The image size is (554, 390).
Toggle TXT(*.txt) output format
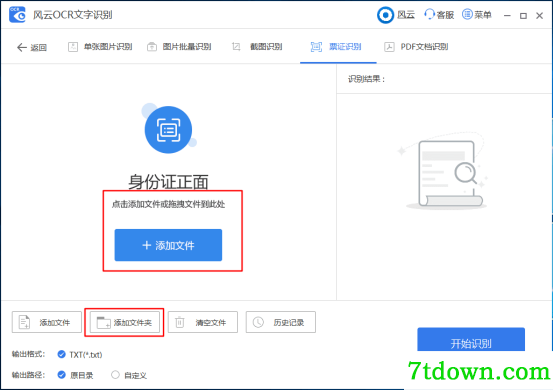(80, 354)
